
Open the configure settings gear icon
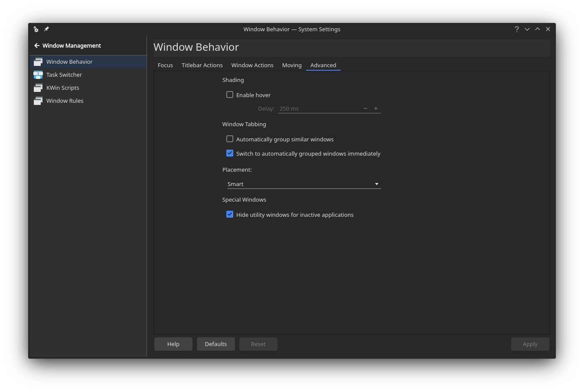coord(36,29)
